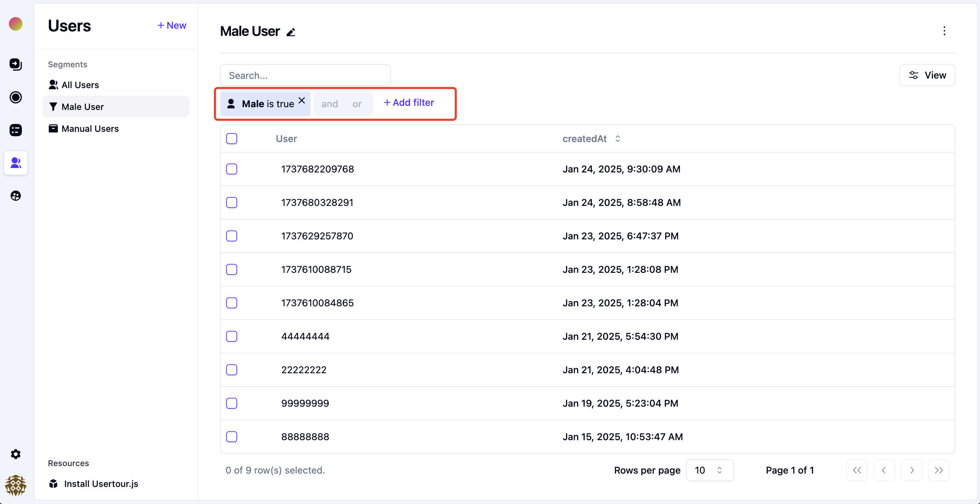Open the checklist icon in left sidebar
The image size is (980, 504).
pos(16,130)
